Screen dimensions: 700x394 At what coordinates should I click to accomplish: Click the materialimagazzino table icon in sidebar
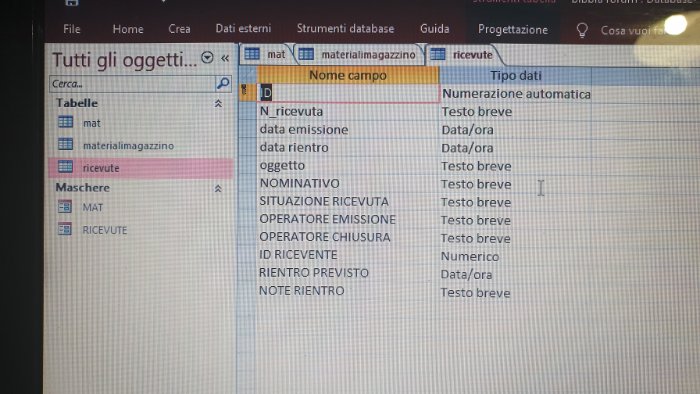coord(66,144)
